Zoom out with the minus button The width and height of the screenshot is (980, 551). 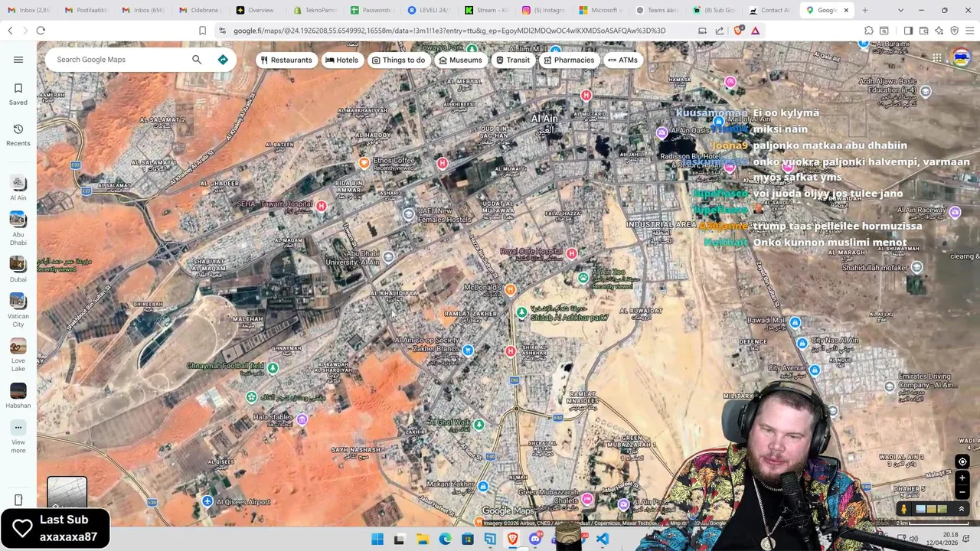pos(962,491)
